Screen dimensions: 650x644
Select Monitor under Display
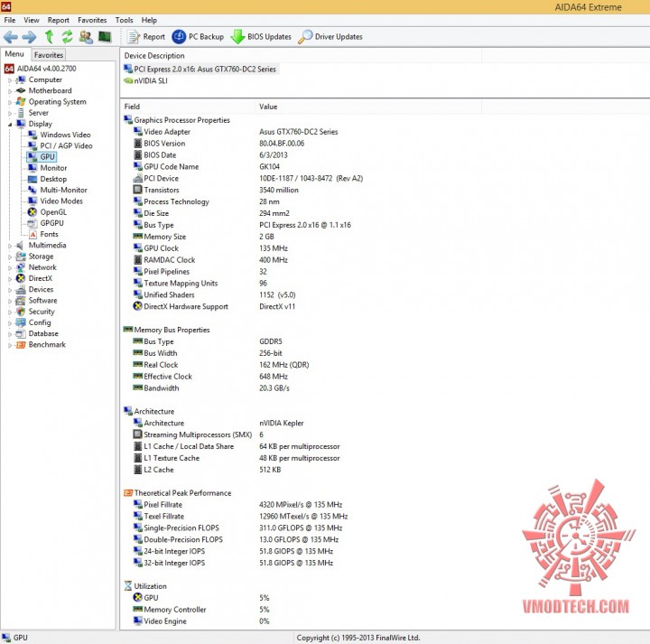(x=53, y=168)
